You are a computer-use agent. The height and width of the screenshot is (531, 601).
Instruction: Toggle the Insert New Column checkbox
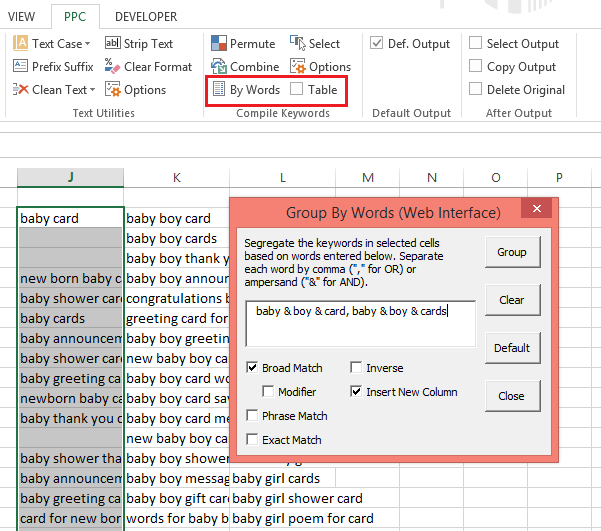pyautogui.click(x=356, y=391)
